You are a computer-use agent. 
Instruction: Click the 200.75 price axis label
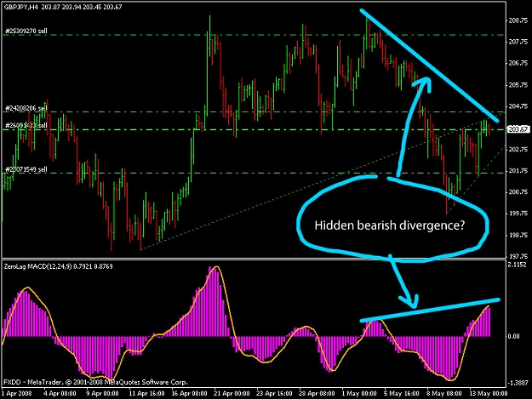coord(518,192)
